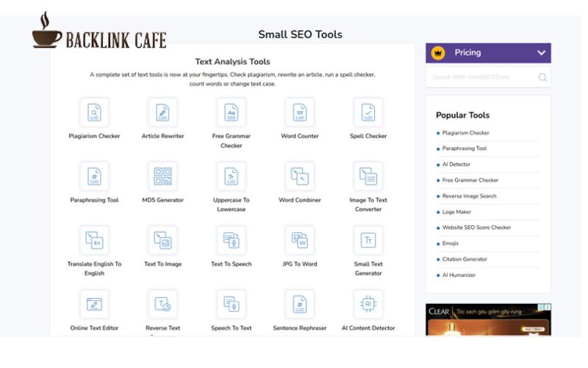Click the search magnifier icon
The image size is (588, 368).
(542, 77)
